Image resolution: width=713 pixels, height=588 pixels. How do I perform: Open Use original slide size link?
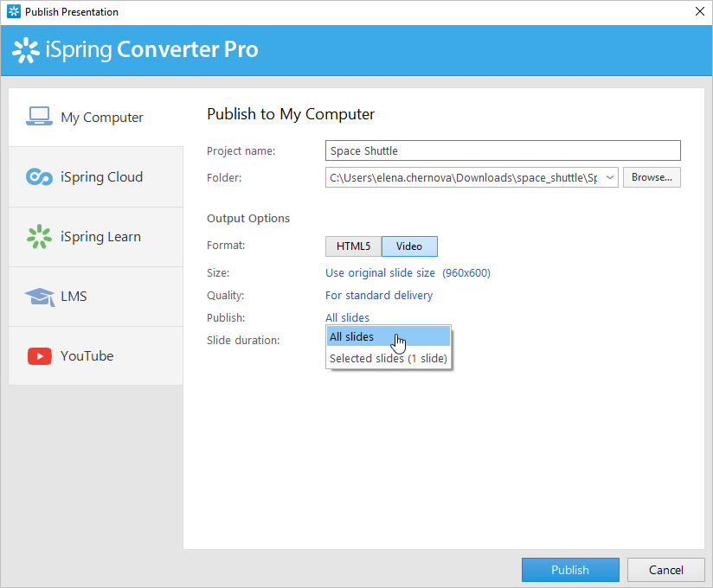pyautogui.click(x=380, y=272)
